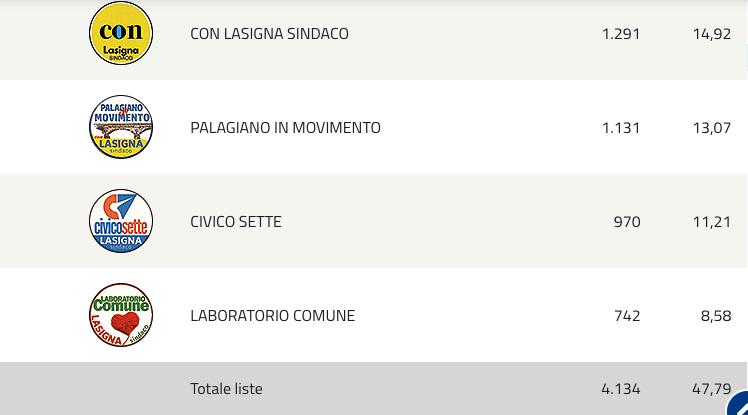This screenshot has height=415, width=748.
Task: Click the 970 votes value
Action: [x=627, y=222]
